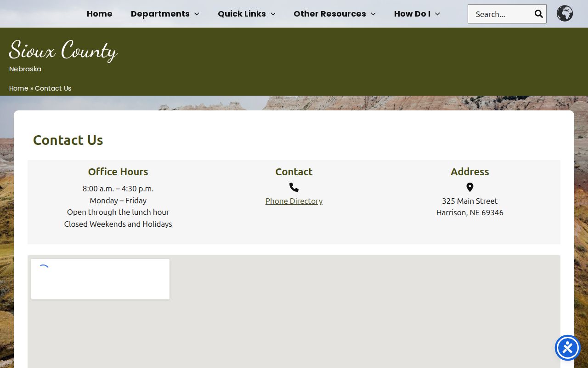Open the Other Resources menu item
This screenshot has width=588, height=368.
point(330,14)
